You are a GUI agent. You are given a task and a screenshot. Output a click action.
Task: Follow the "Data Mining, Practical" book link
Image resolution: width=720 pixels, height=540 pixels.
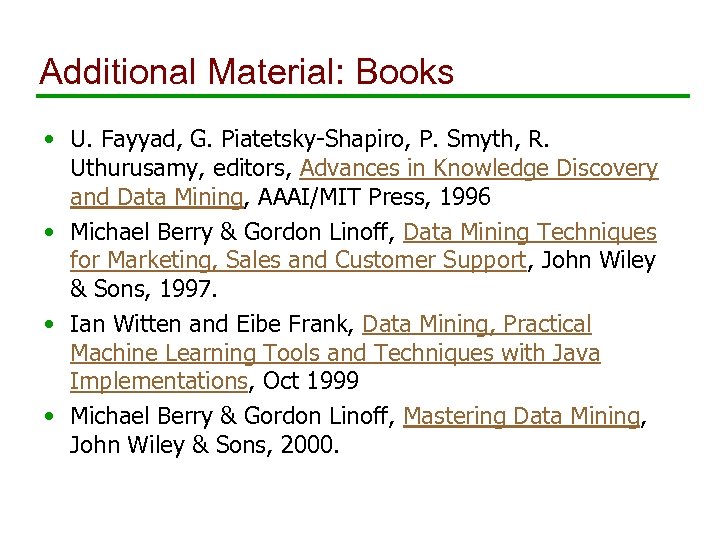[476, 325]
